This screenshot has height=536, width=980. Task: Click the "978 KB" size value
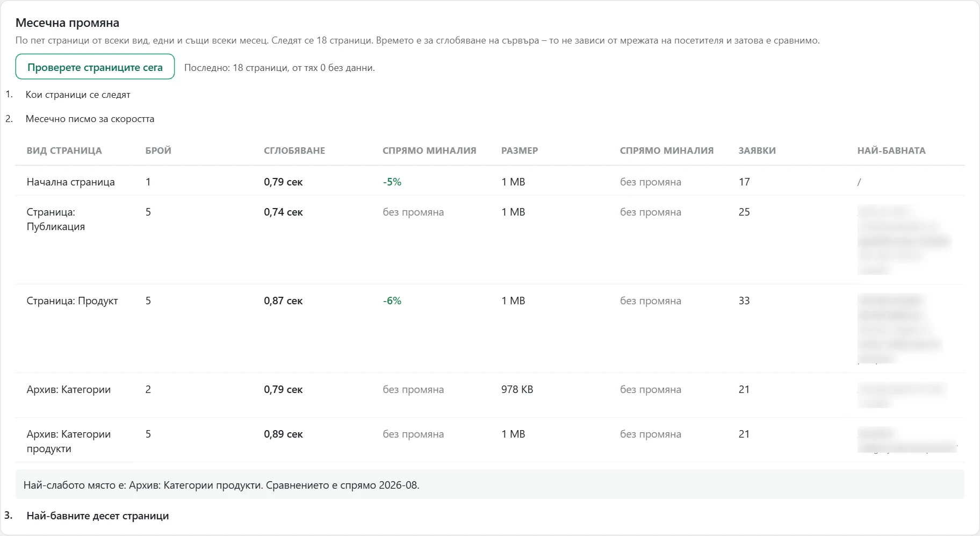[x=517, y=389]
